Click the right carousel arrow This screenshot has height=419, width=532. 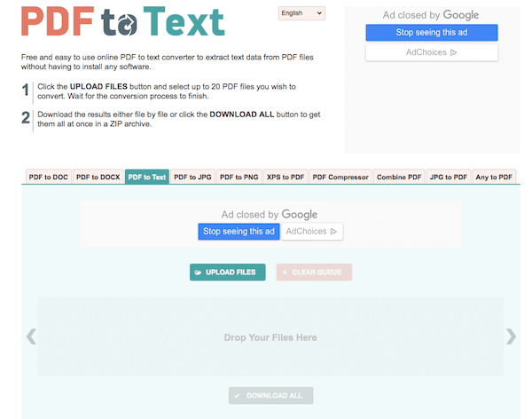tap(511, 336)
